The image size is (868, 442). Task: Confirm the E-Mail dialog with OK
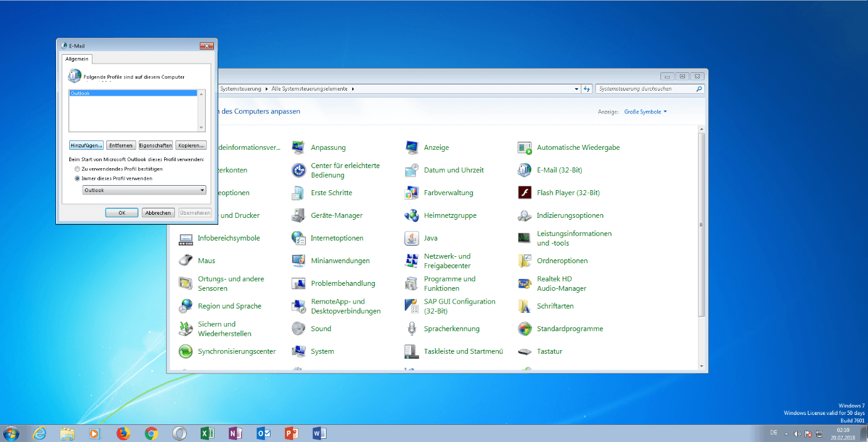coord(122,213)
